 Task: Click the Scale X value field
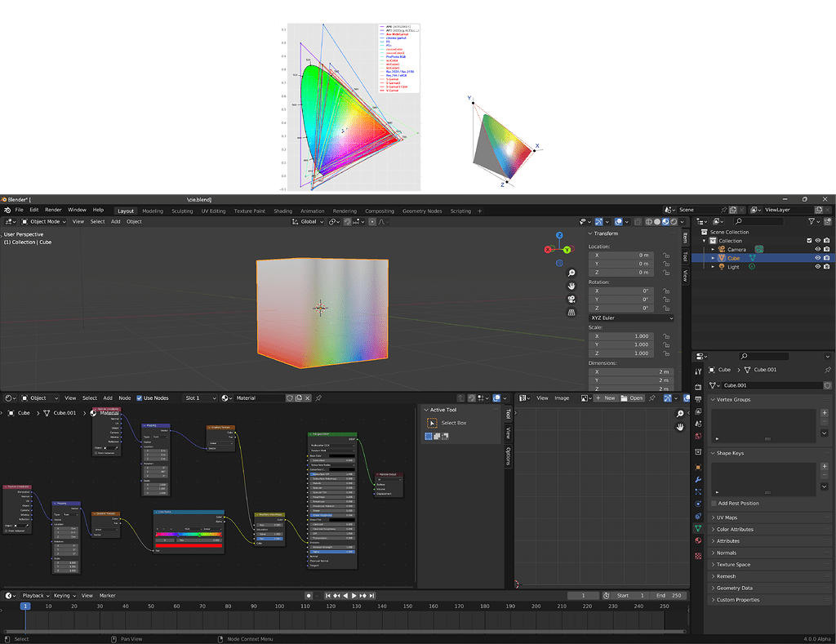pos(623,336)
